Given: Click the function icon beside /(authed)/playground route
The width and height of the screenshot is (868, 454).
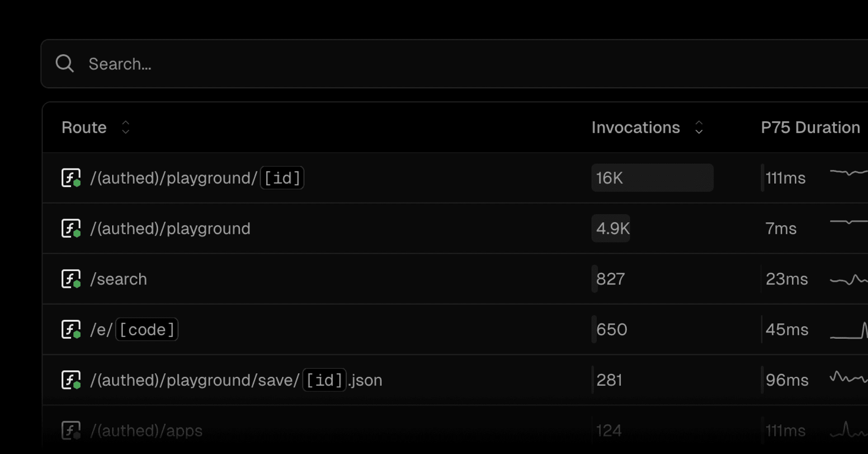Looking at the screenshot, I should (x=71, y=229).
